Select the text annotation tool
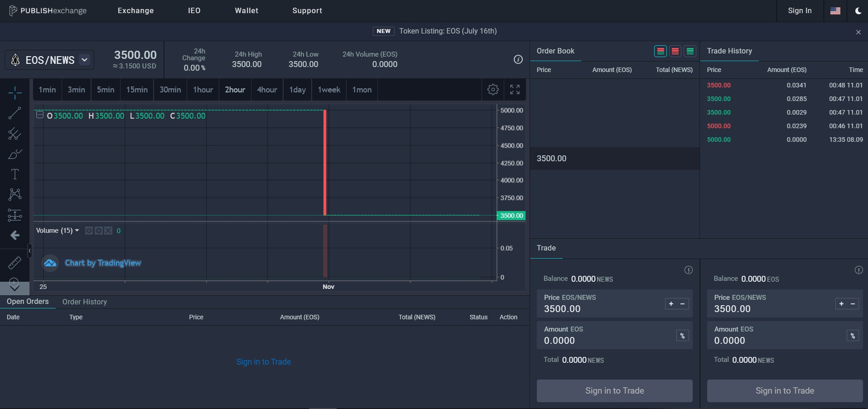Image resolution: width=868 pixels, height=409 pixels. coord(14,174)
